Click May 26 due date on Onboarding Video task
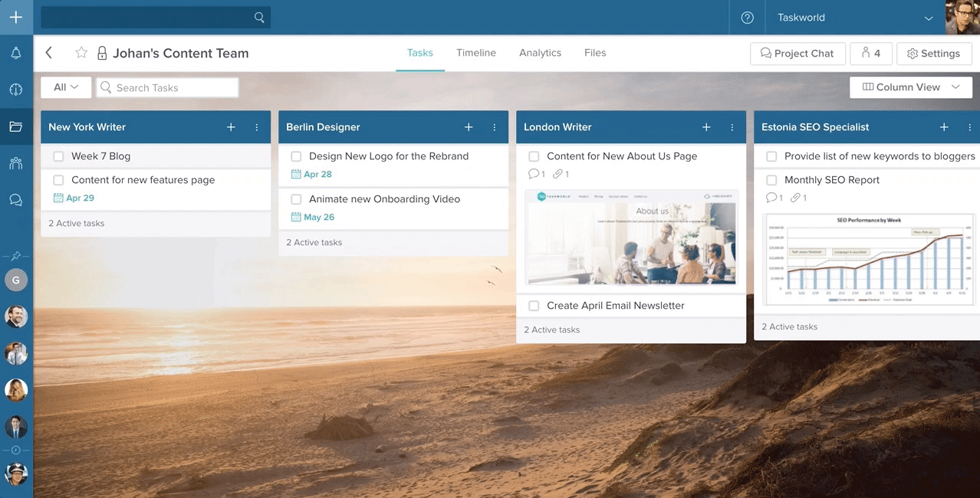 pos(313,217)
